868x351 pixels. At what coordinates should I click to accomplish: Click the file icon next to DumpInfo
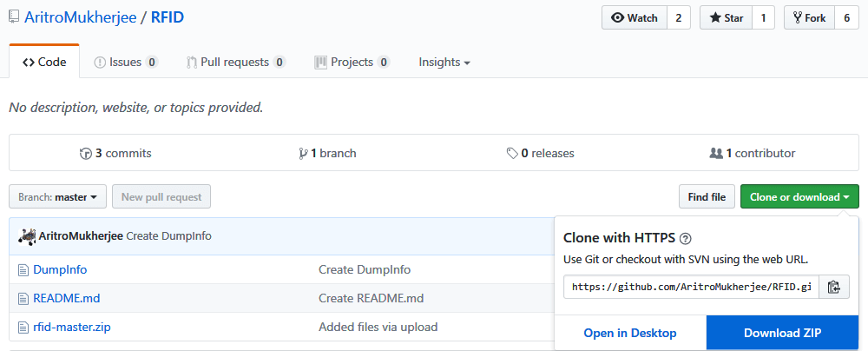click(23, 270)
